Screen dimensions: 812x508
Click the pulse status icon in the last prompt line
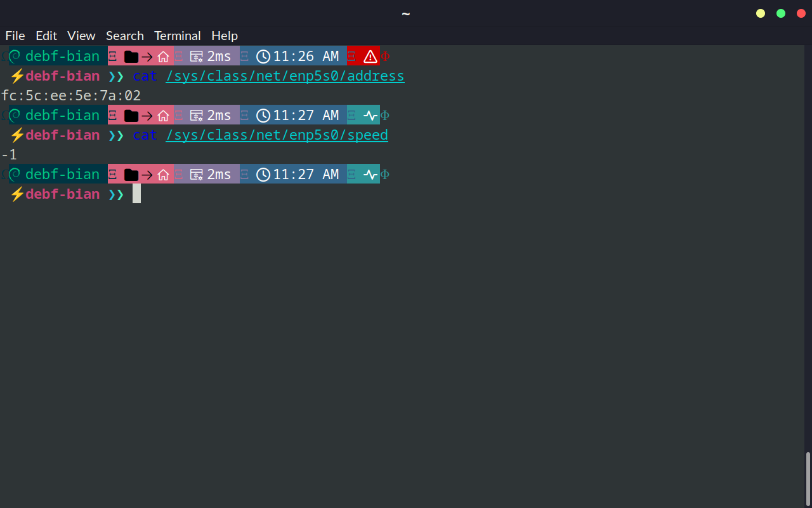tap(370, 175)
